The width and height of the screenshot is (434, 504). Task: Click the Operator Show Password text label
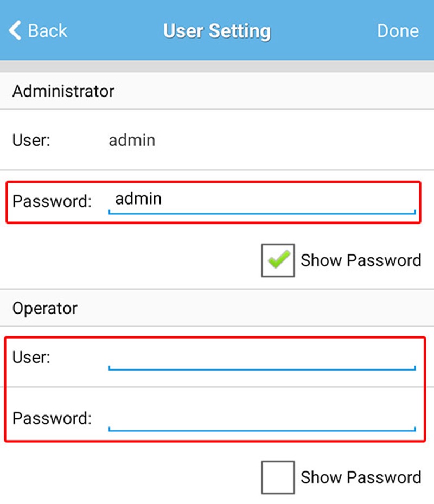point(361,477)
